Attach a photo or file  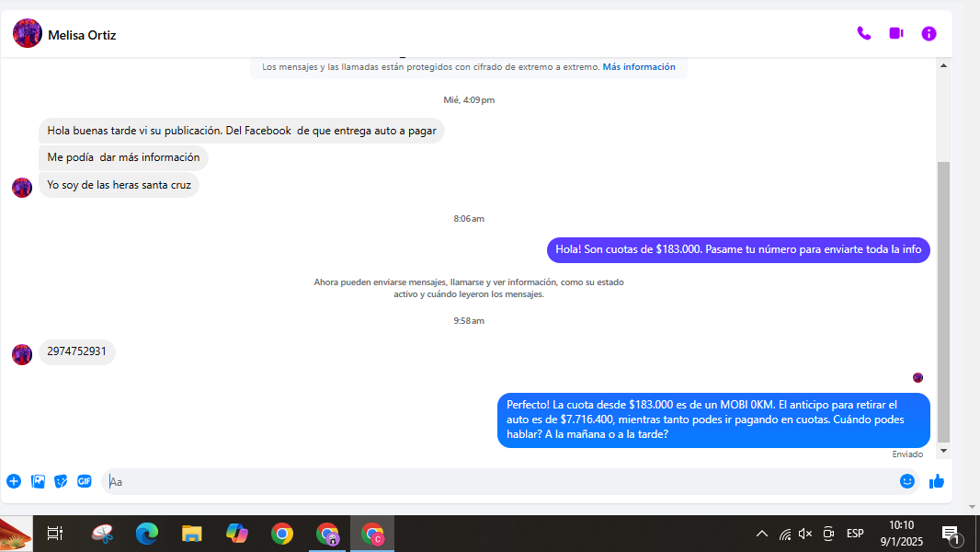click(x=38, y=481)
